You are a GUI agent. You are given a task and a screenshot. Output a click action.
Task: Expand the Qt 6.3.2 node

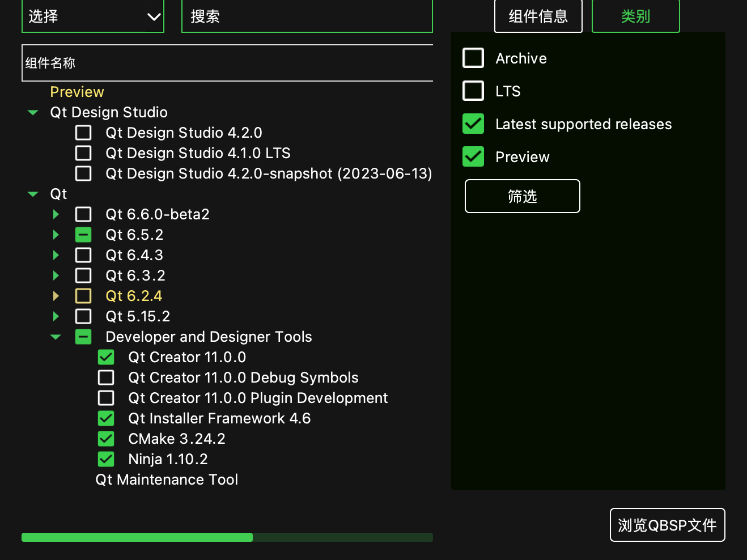click(56, 275)
